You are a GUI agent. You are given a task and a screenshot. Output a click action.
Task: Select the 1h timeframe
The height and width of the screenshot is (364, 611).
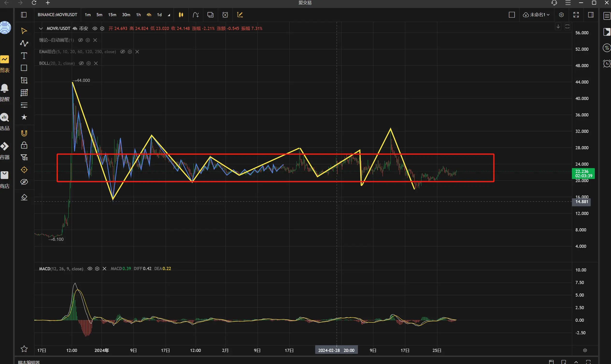(x=138, y=15)
